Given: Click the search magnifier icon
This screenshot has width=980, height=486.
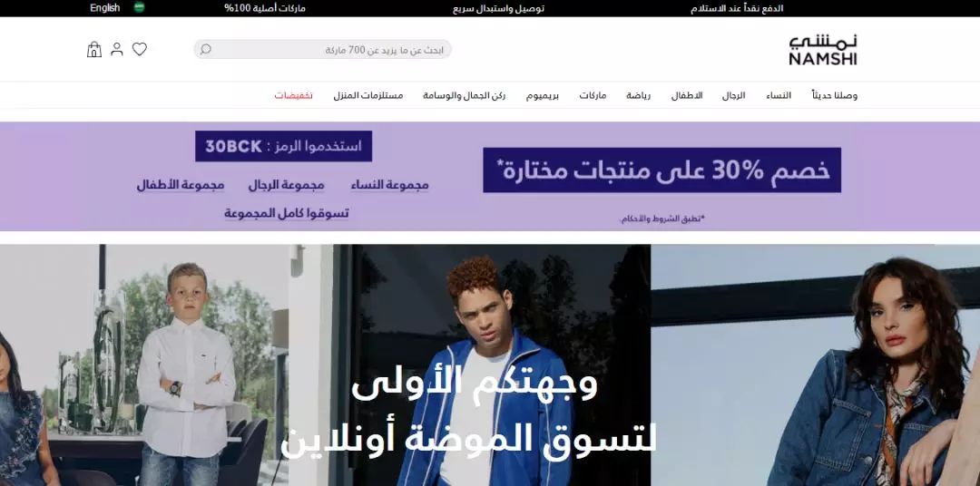Looking at the screenshot, I should pos(206,49).
